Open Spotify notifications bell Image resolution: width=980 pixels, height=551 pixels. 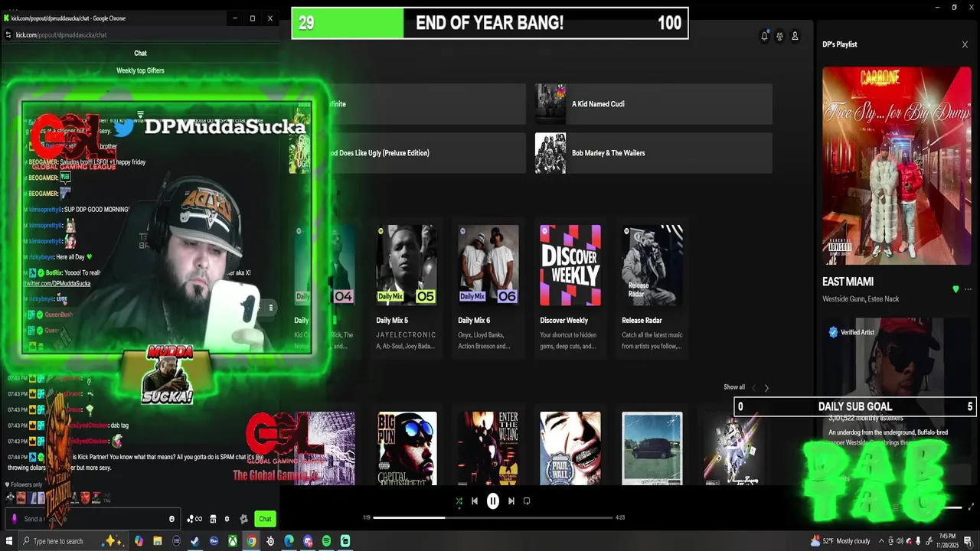tap(764, 36)
